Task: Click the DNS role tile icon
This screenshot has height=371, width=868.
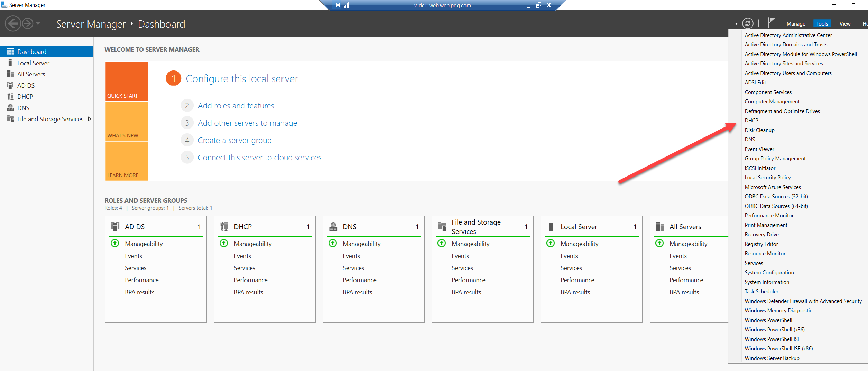Action: click(333, 226)
